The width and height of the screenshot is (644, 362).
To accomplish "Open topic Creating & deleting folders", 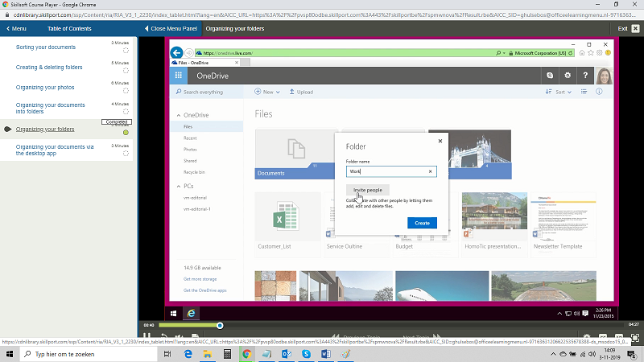I will 49,68.
